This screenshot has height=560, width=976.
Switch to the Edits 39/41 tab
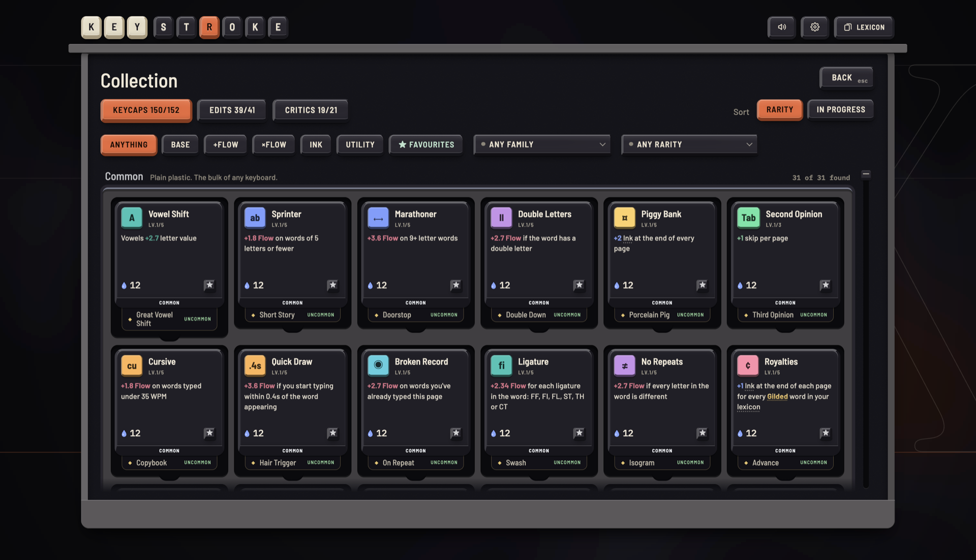coord(232,110)
